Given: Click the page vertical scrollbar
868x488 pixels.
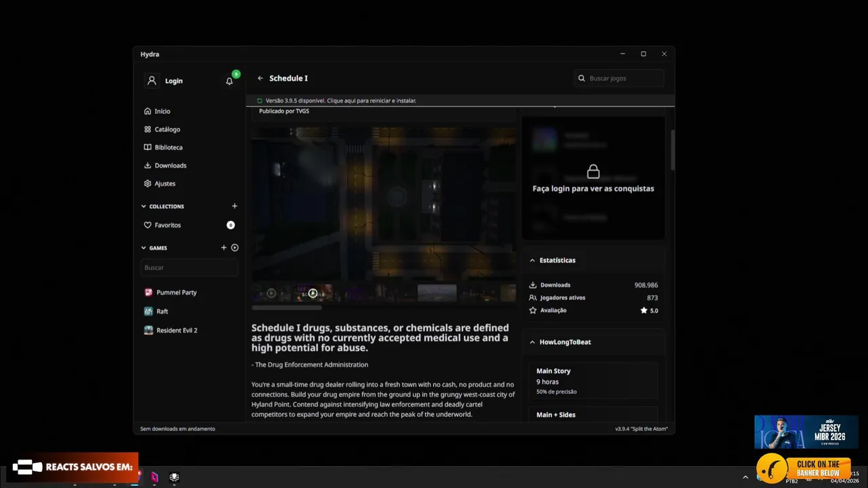Looking at the screenshot, I should pyautogui.click(x=673, y=149).
